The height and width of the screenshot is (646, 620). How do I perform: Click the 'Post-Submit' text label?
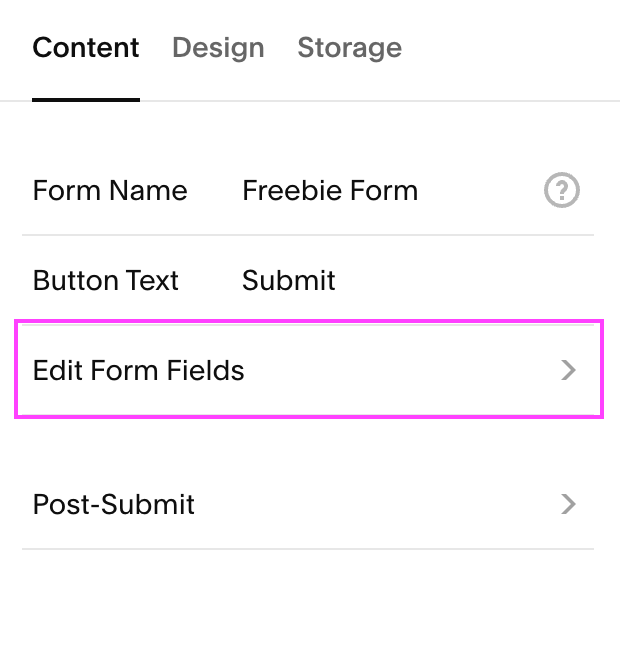114,504
